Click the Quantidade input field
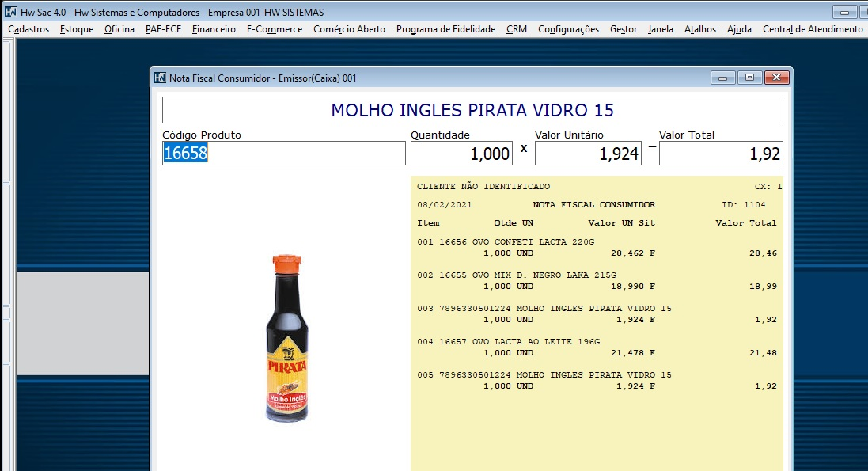Viewport: 868px width, 471px height. tap(461, 153)
